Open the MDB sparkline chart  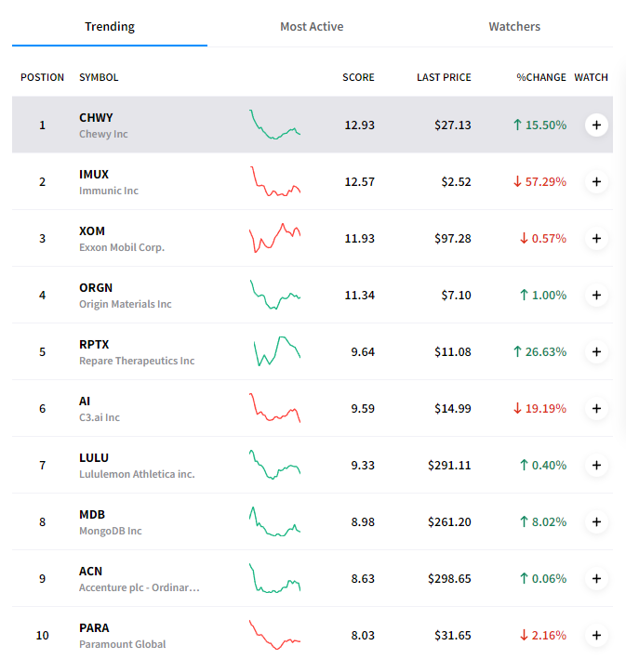[x=274, y=521]
